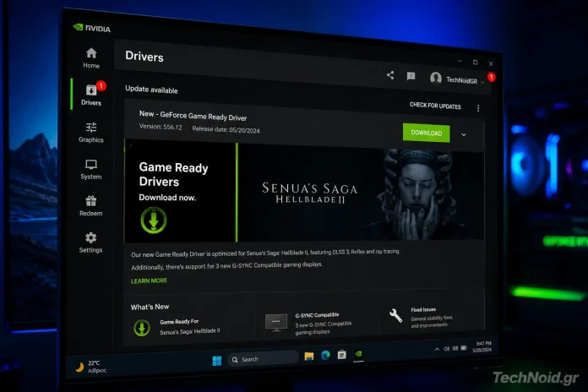This screenshot has width=588, height=392.
Task: Click the Game Ready For download icon
Action: point(142,328)
